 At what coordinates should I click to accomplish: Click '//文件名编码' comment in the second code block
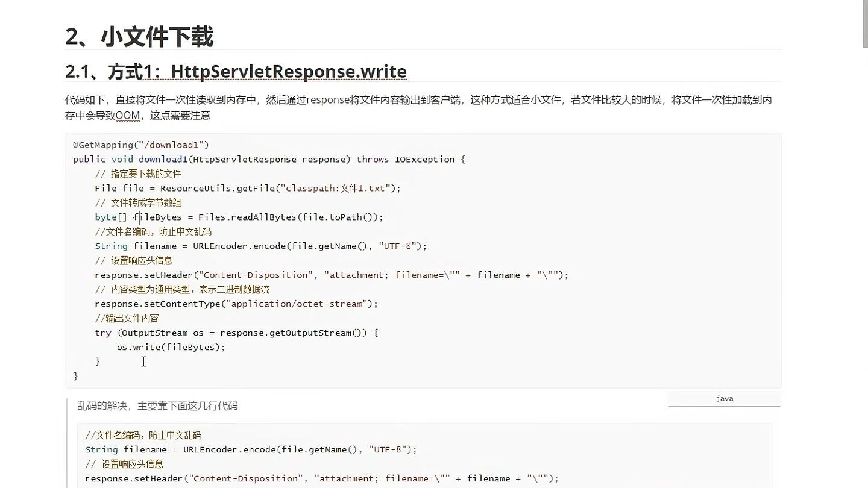pos(143,435)
